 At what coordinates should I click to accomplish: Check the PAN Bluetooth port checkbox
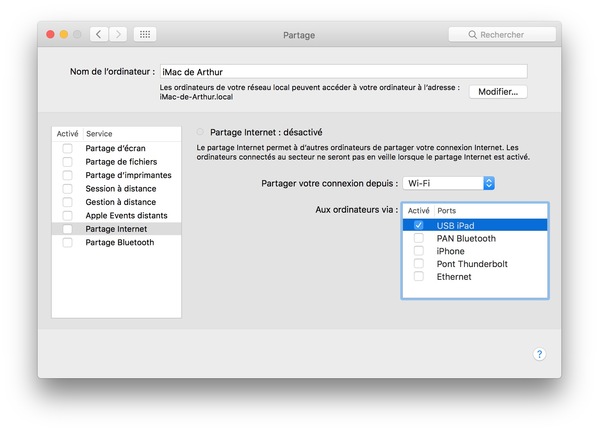(x=419, y=238)
